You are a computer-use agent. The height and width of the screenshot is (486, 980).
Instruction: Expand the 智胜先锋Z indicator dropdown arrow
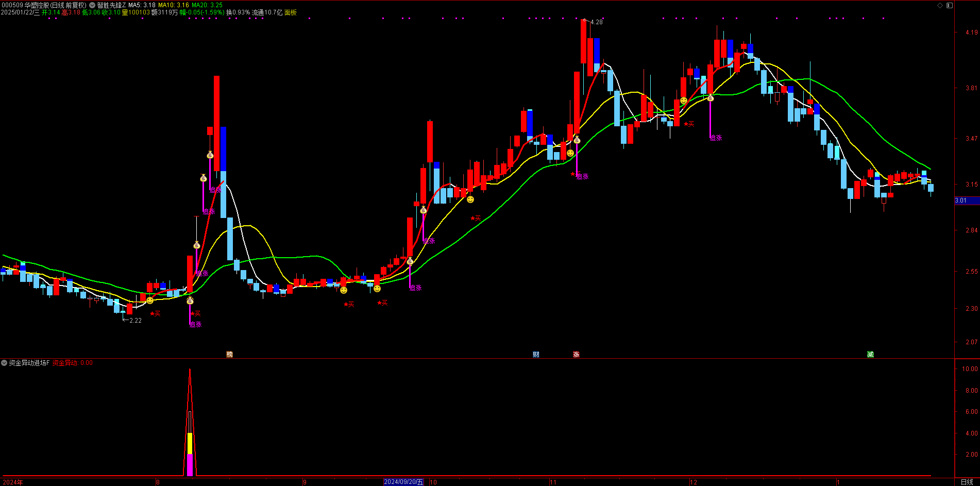[92, 5]
